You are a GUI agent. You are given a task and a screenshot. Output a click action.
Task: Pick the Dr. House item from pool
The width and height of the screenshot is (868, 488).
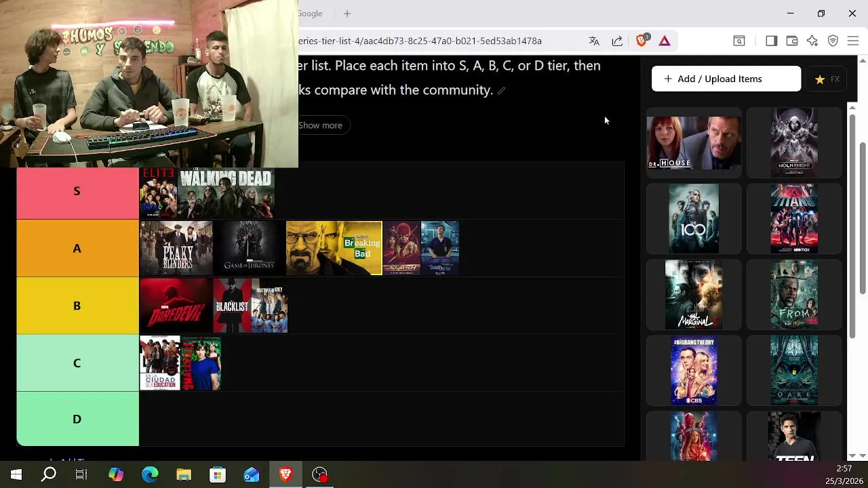point(694,142)
